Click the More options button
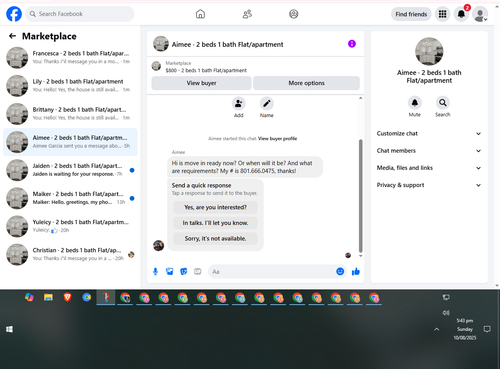The width and height of the screenshot is (500, 369). pyautogui.click(x=306, y=83)
